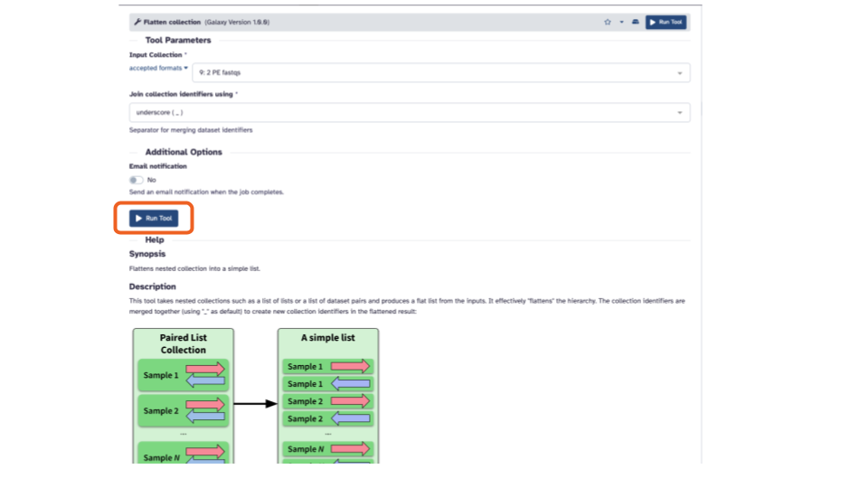
Task: Click the Flatten collection tool title
Action: [x=172, y=22]
